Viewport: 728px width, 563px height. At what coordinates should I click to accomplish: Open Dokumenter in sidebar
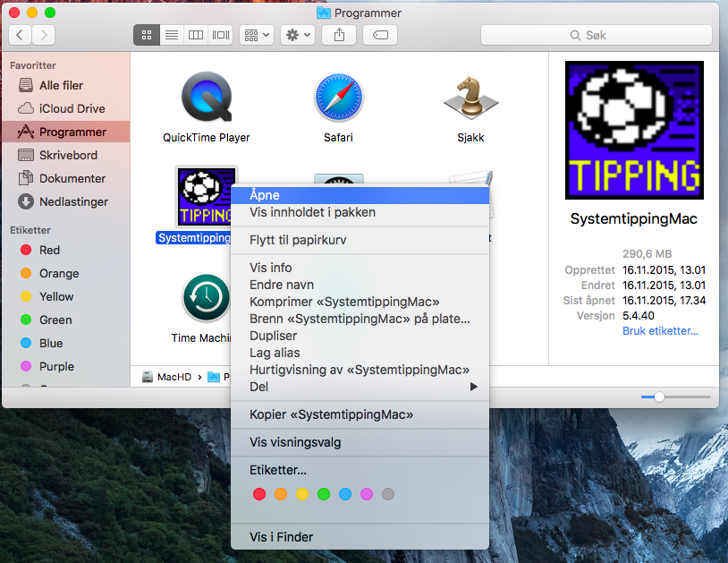tap(65, 178)
